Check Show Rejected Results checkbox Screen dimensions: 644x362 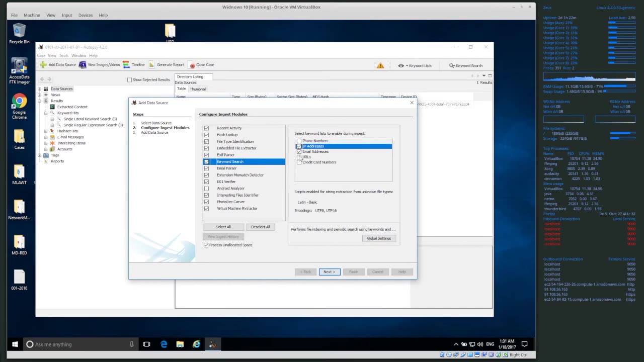coord(129,80)
